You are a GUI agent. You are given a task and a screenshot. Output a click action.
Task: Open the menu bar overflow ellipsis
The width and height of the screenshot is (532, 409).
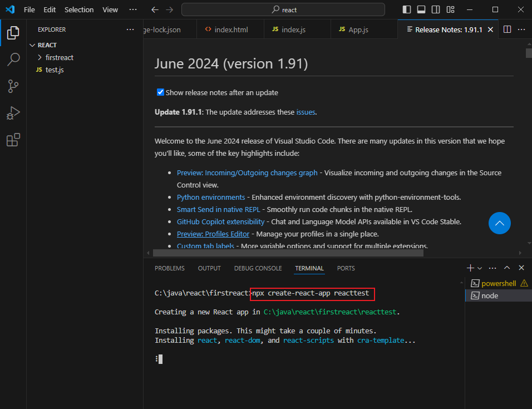[133, 9]
